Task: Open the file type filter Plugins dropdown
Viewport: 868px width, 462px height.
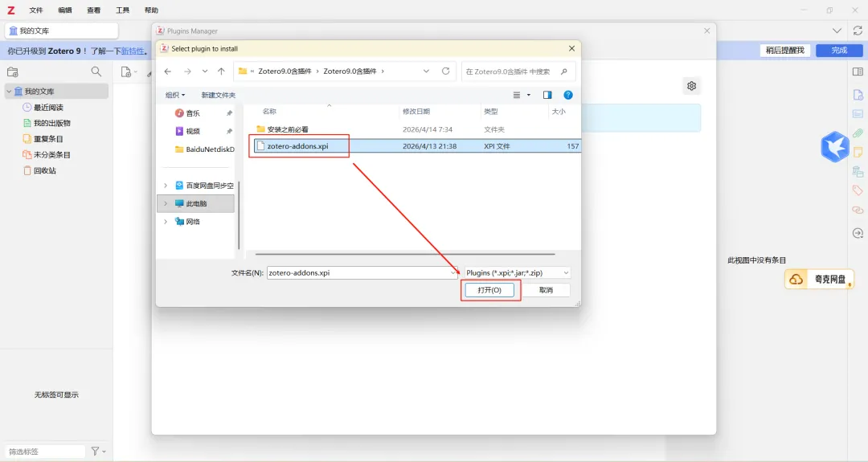Action: [518, 272]
